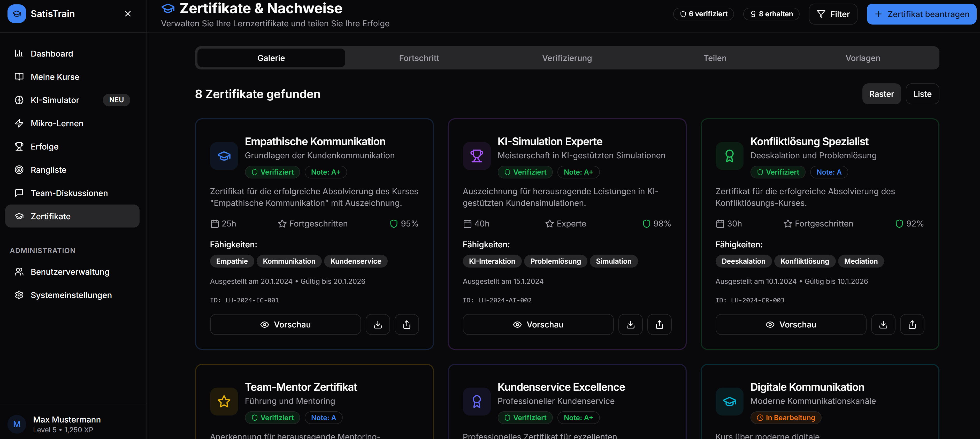Click the star icon beside Experte level
This screenshot has height=439, width=980.
[549, 224]
